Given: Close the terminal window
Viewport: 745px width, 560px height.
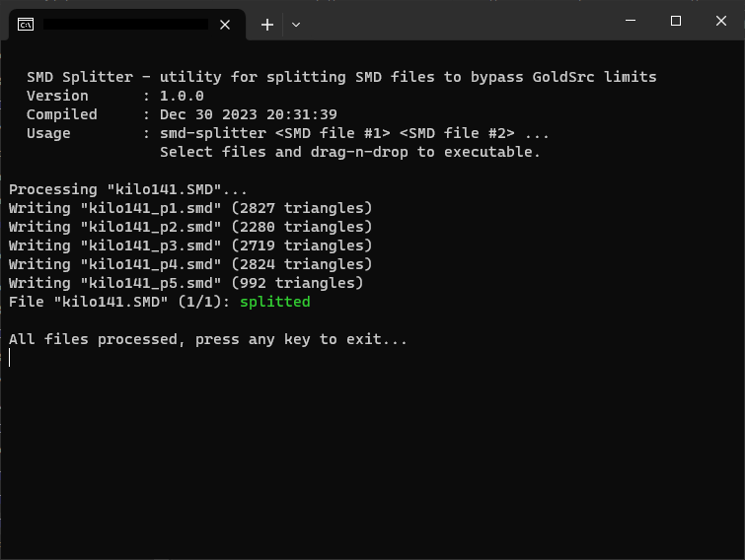Looking at the screenshot, I should click(721, 21).
